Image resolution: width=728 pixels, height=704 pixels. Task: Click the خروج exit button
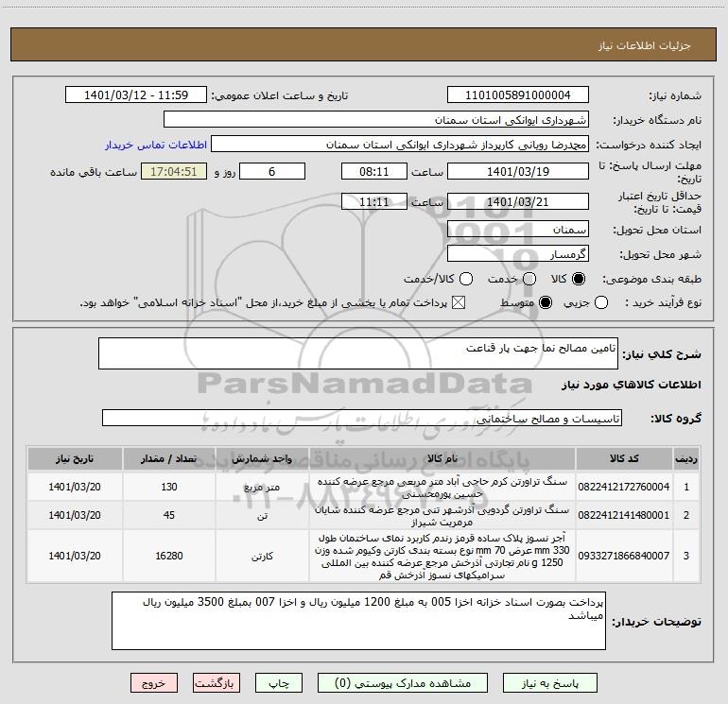pos(154,683)
